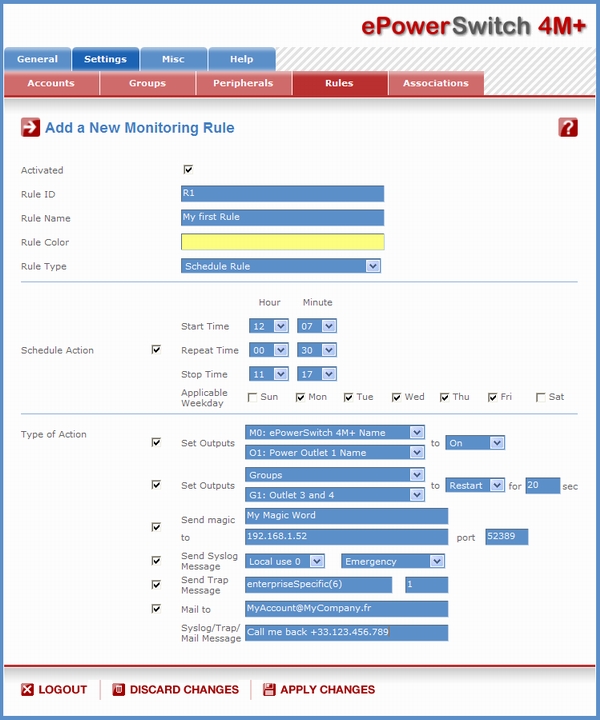Open the Associations sub-tab
600x720 pixels.
coord(436,83)
